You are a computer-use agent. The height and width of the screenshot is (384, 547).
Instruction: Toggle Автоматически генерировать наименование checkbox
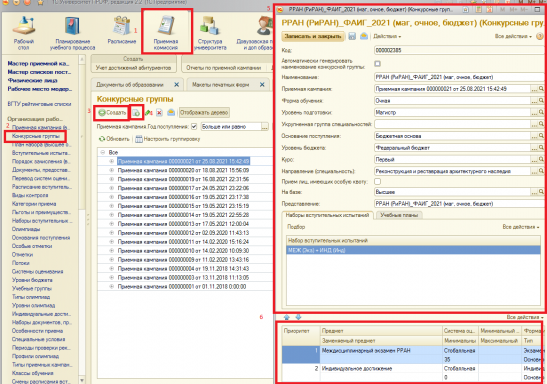pos(377,63)
